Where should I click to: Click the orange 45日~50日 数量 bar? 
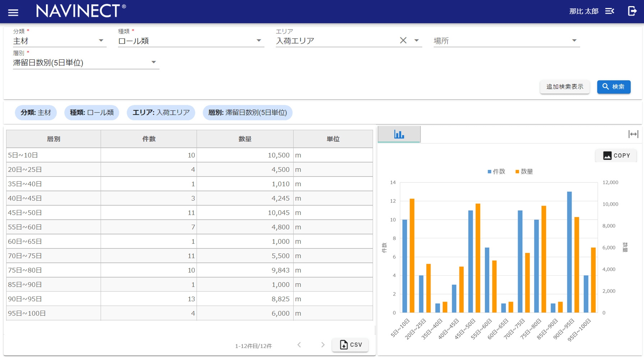[478, 258]
